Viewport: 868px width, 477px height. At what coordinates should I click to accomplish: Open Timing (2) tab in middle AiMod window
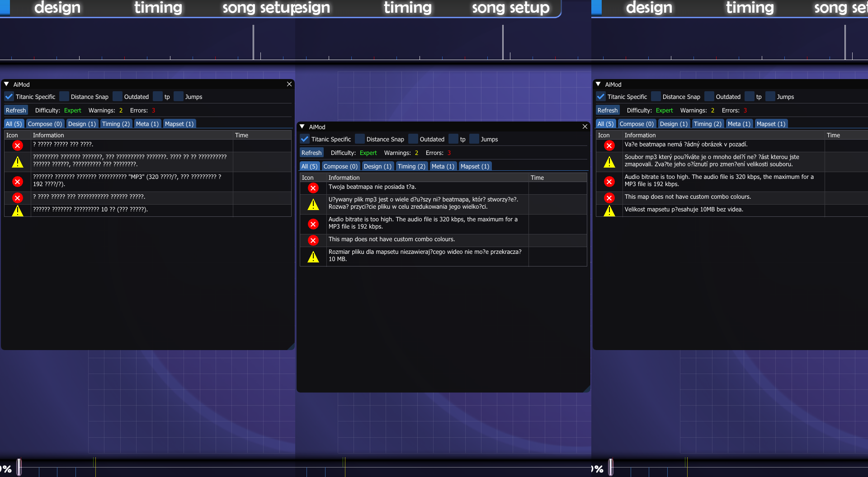[411, 166]
